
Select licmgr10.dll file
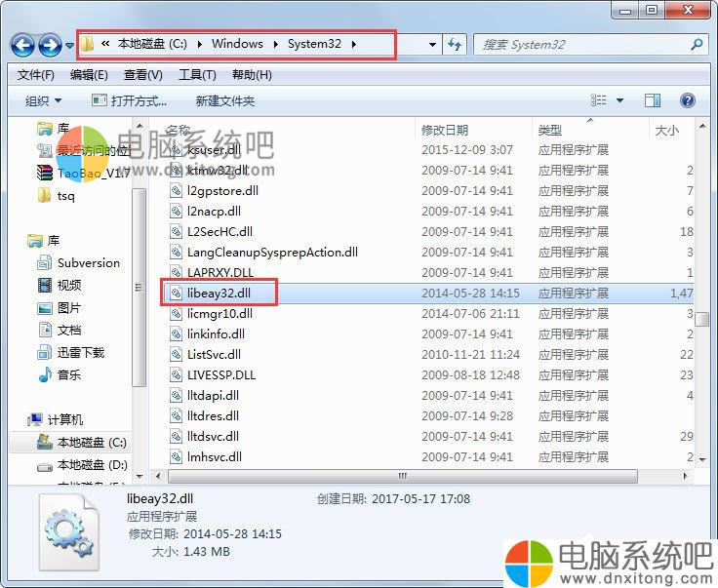(x=219, y=313)
